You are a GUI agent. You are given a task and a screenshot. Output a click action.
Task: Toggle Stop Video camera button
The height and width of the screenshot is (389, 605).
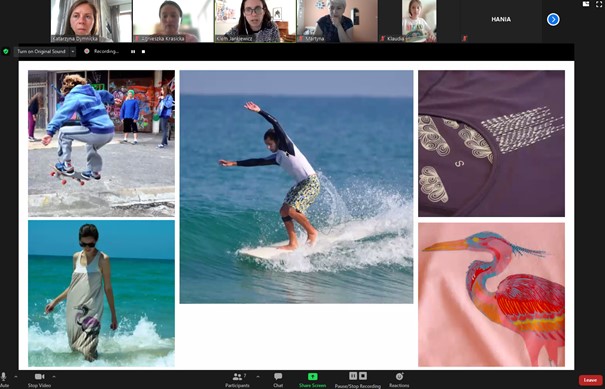[x=39, y=379]
